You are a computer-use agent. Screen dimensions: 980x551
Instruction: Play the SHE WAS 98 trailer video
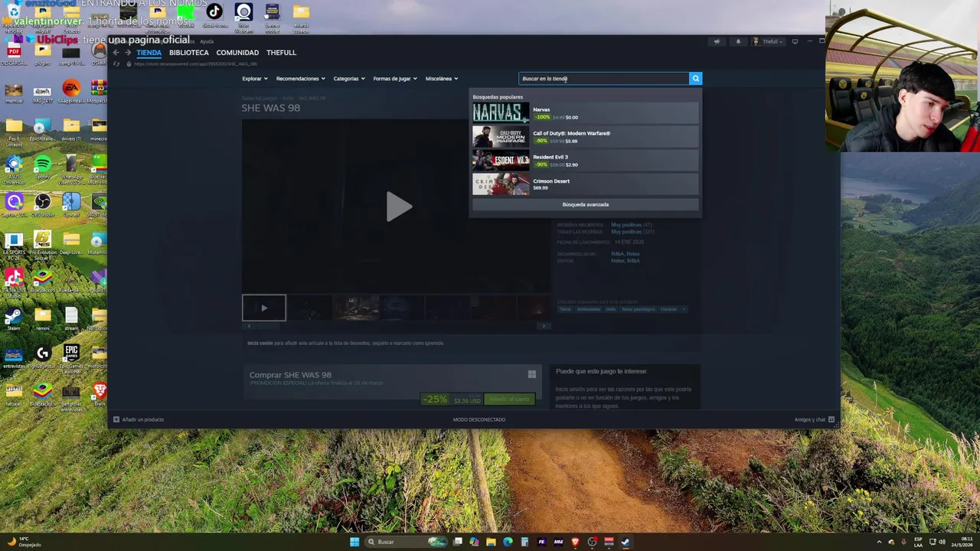[397, 207]
